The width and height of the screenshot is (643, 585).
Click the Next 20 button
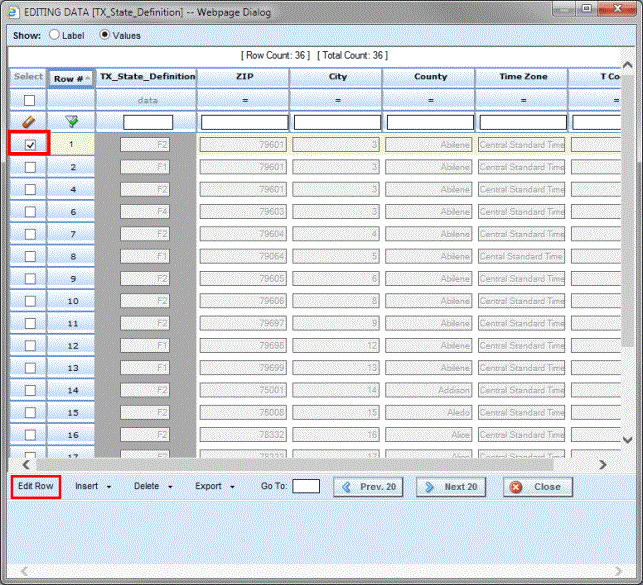coord(451,487)
